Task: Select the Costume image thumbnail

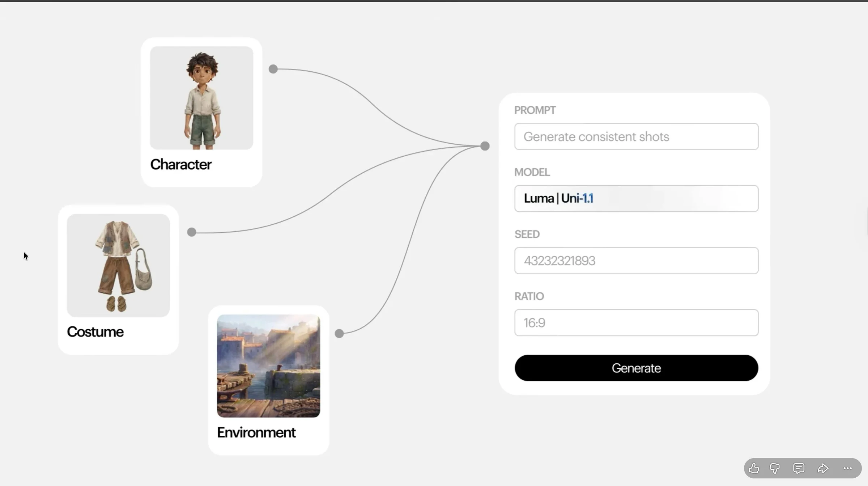Action: pyautogui.click(x=118, y=265)
